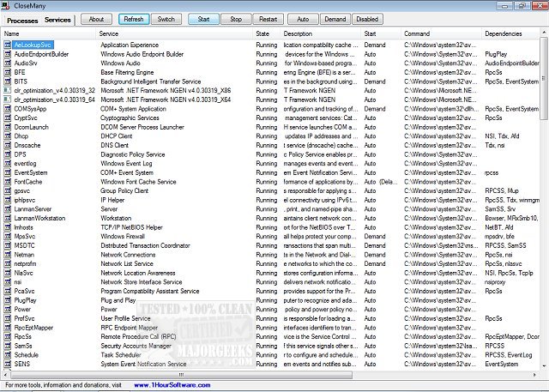549x392 pixels.
Task: Click the PlugPlay service icon
Action: click(x=8, y=300)
